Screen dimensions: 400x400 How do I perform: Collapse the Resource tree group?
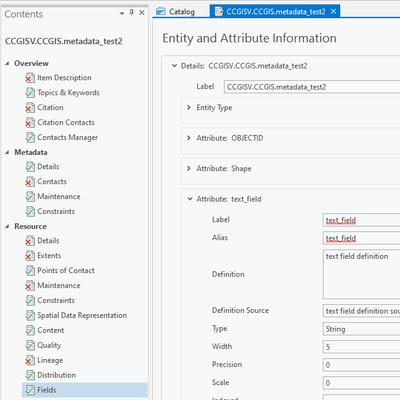[7, 226]
